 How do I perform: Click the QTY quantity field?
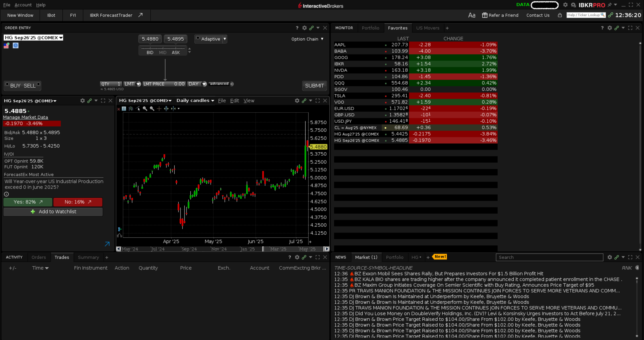[111, 84]
